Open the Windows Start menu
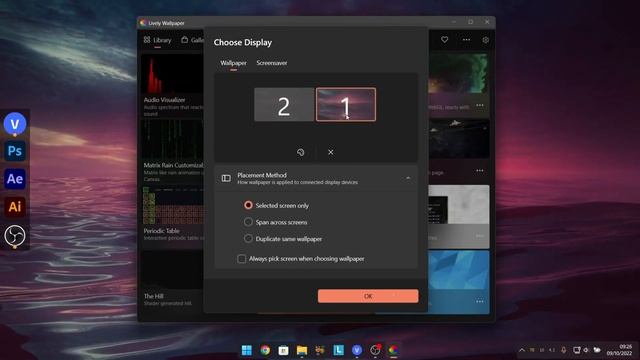This screenshot has height=360, width=640. click(x=247, y=350)
